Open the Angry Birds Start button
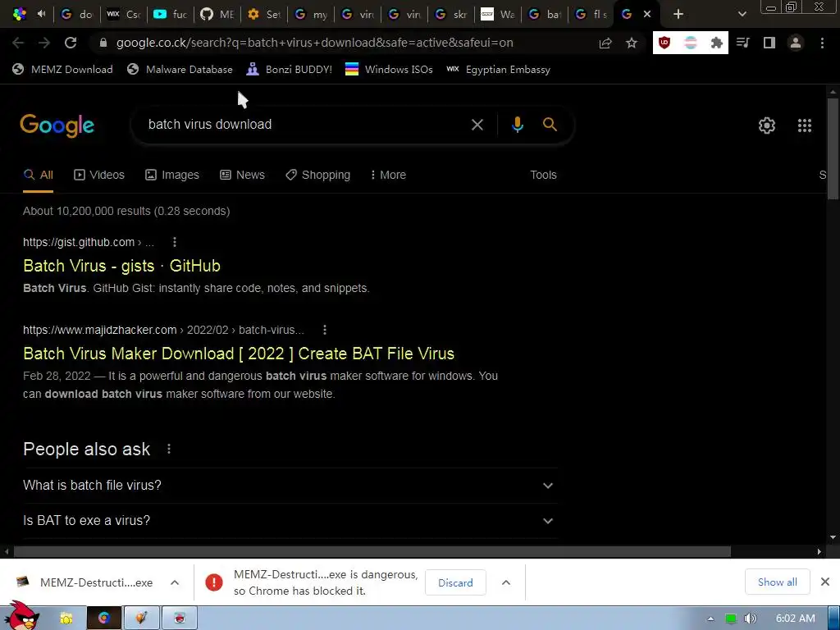Image resolution: width=840 pixels, height=630 pixels. tap(22, 617)
